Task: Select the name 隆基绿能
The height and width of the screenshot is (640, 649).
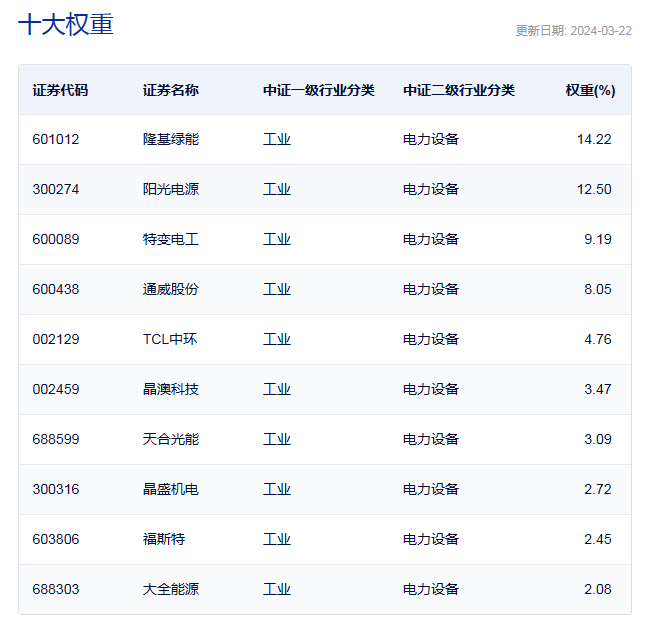Action: 171,139
